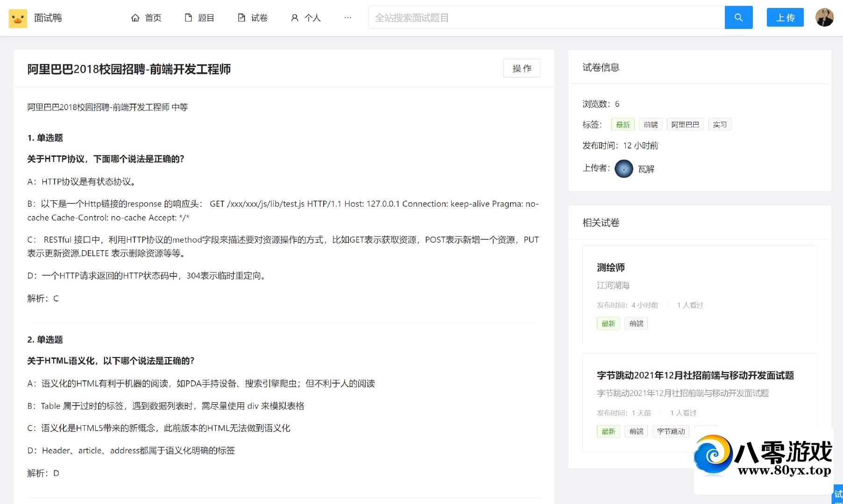Open related paper 测绘师
This screenshot has height=504, width=843.
point(610,267)
